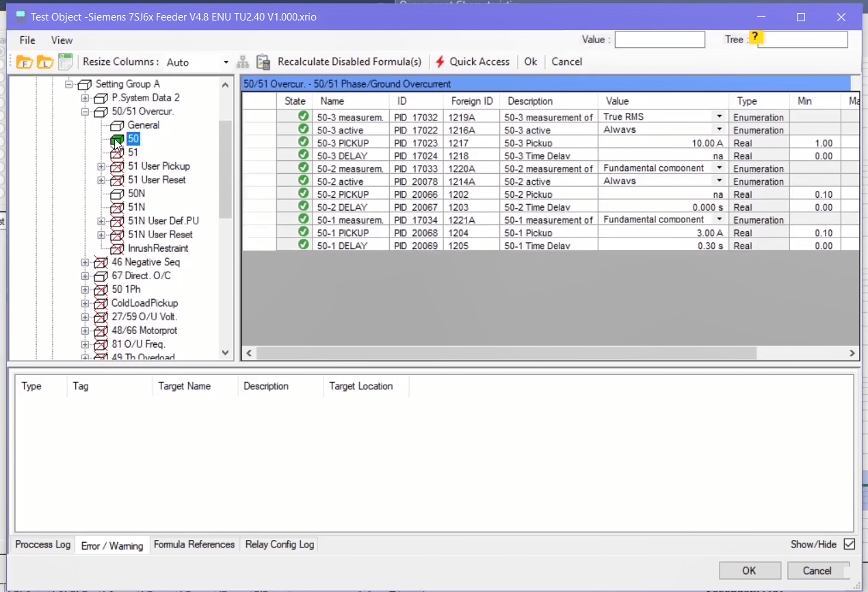
Task: Click the green spreadsheet table icon
Action: [x=65, y=62]
